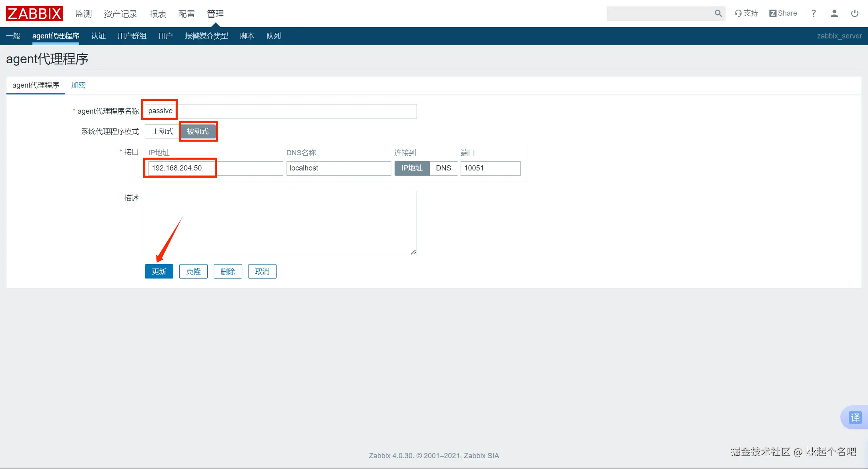Go to 脚本 submenu
Viewport: 868px width, 469px height.
pyautogui.click(x=247, y=36)
